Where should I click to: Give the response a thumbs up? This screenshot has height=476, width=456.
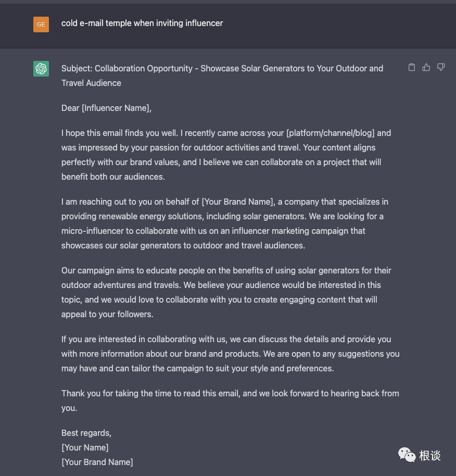[x=426, y=67]
